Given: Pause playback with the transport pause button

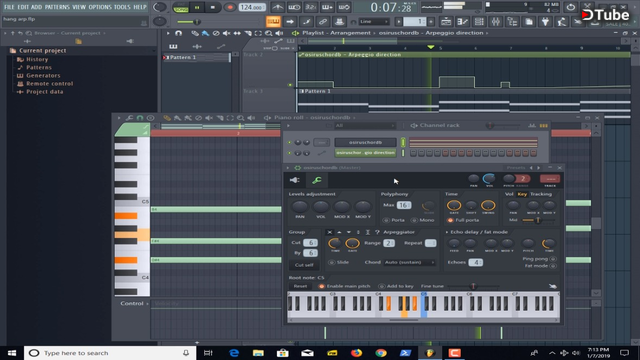Looking at the screenshot, I should 197,7.
